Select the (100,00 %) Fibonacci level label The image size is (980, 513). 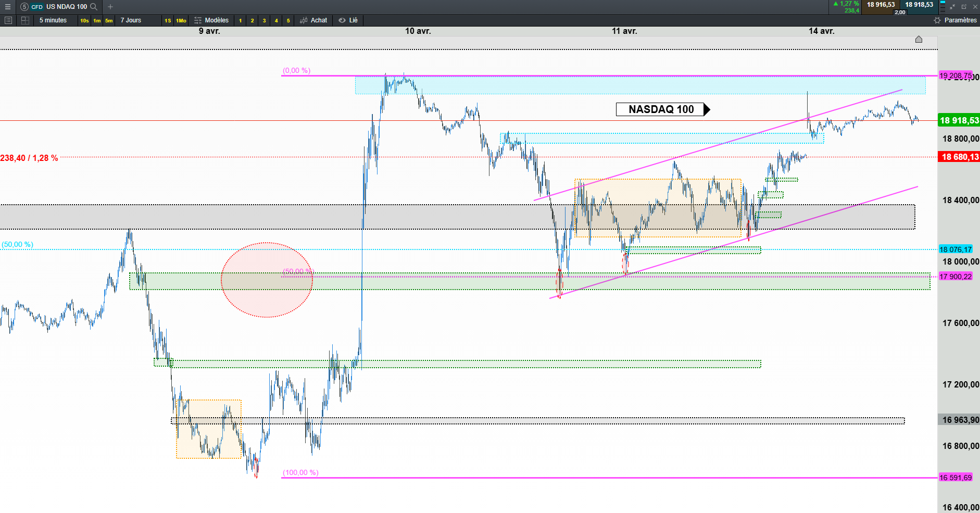[x=300, y=472]
